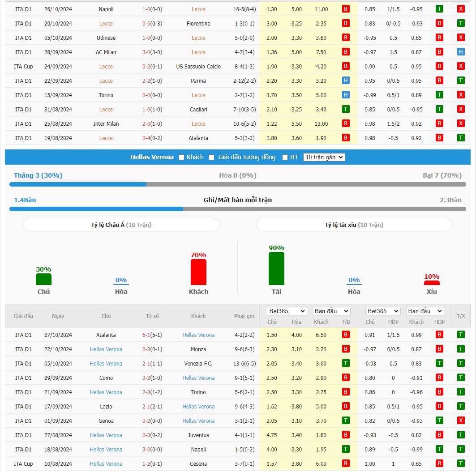Viewport: 476px width, 472px height.
Task: Click B result icon in Napoli-Lecce row
Action: (x=345, y=9)
